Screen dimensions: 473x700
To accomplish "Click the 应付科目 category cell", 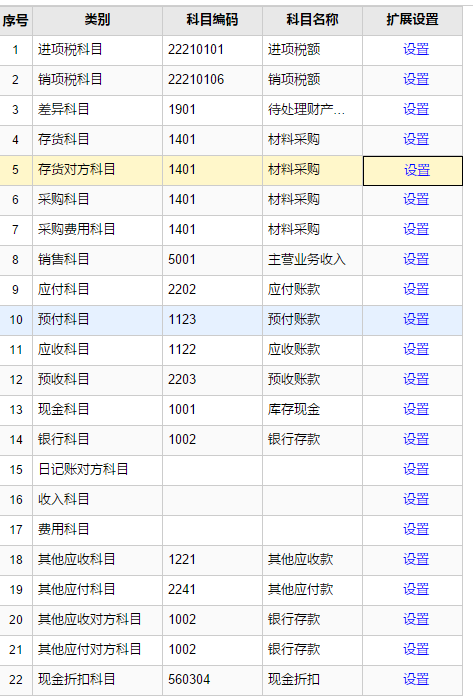I will [97, 289].
